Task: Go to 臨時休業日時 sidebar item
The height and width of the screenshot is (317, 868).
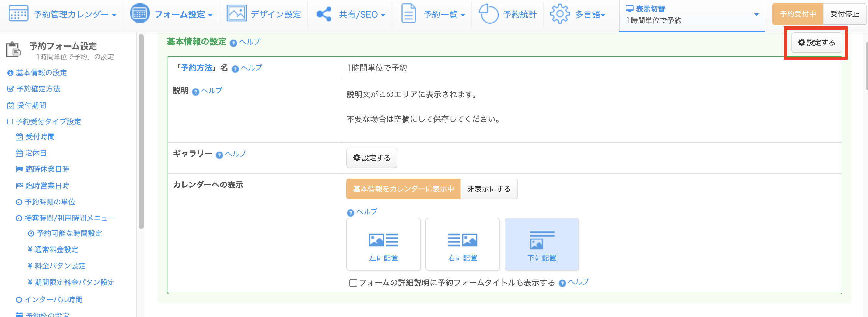Action: 47,169
